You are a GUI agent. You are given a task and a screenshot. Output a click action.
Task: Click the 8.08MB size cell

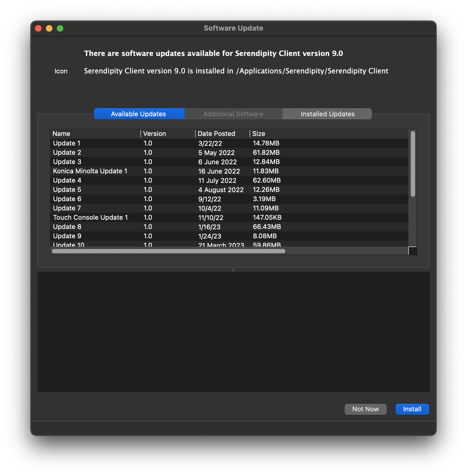265,236
